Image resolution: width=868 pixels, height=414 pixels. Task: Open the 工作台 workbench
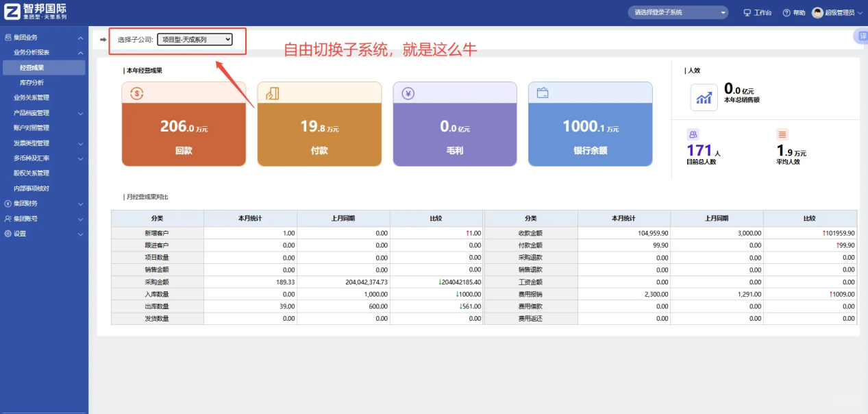pyautogui.click(x=756, y=12)
